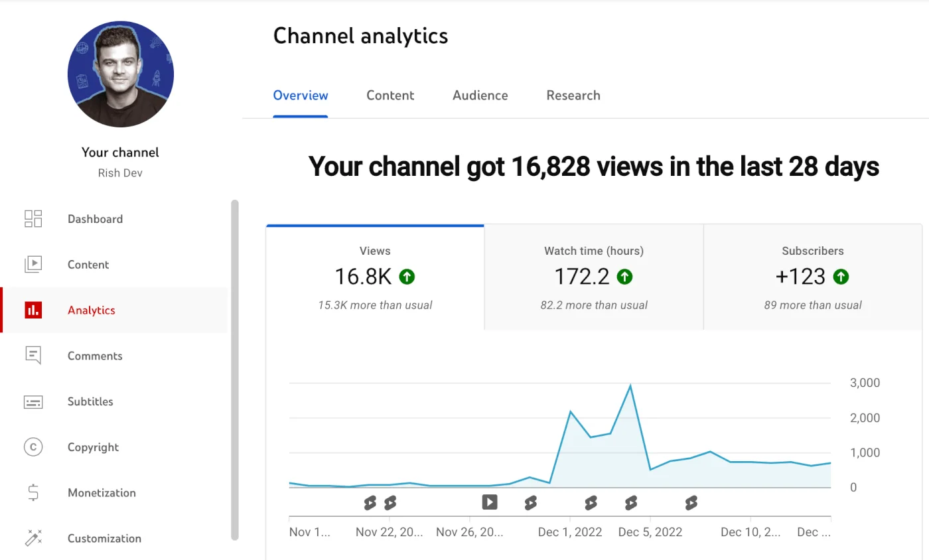Open your channel profile picture
Image resolution: width=929 pixels, height=560 pixels.
click(120, 74)
